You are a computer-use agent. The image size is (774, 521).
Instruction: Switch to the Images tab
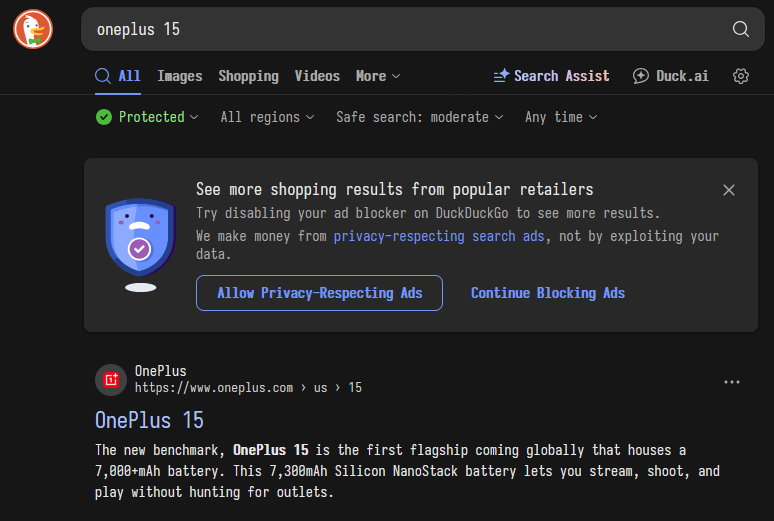point(180,76)
